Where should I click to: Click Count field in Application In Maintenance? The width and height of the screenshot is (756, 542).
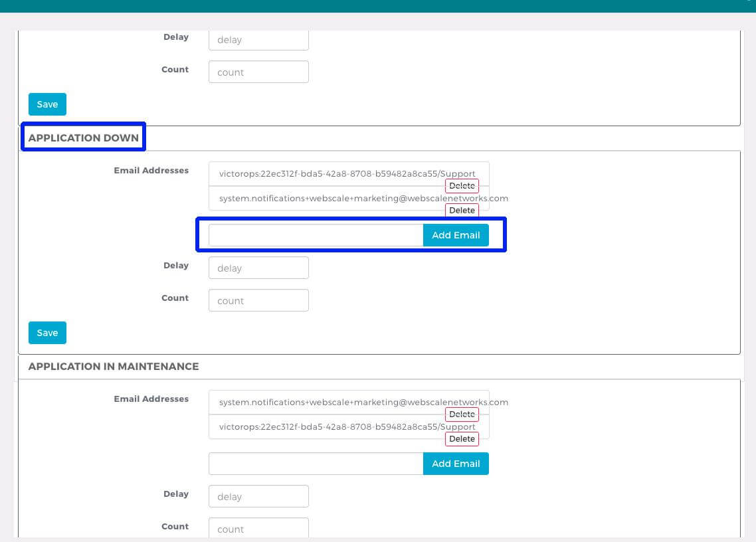[x=258, y=529]
